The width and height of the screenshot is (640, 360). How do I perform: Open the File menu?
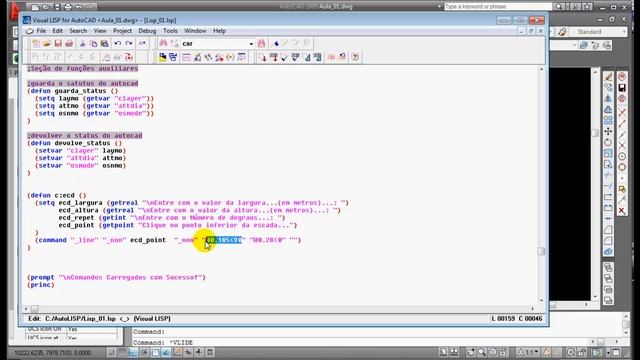pos(41,31)
